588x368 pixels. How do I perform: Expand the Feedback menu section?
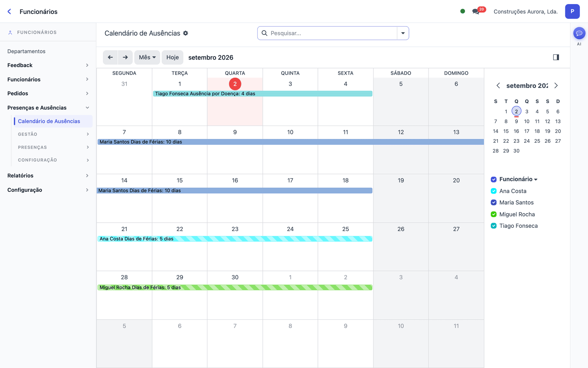[48, 65]
